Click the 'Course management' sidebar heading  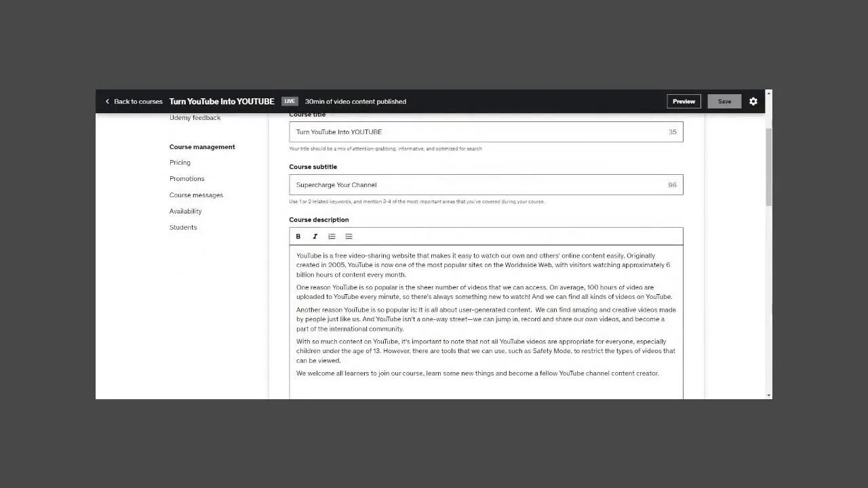pos(202,147)
